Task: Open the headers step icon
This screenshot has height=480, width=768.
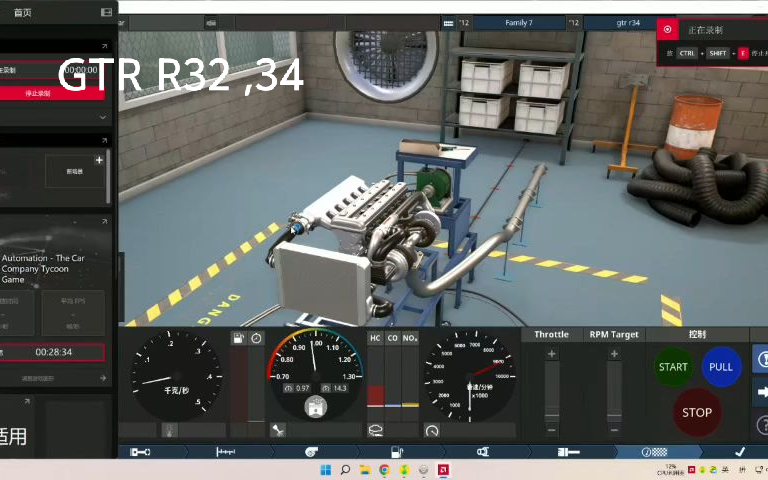Action: [x=482, y=452]
